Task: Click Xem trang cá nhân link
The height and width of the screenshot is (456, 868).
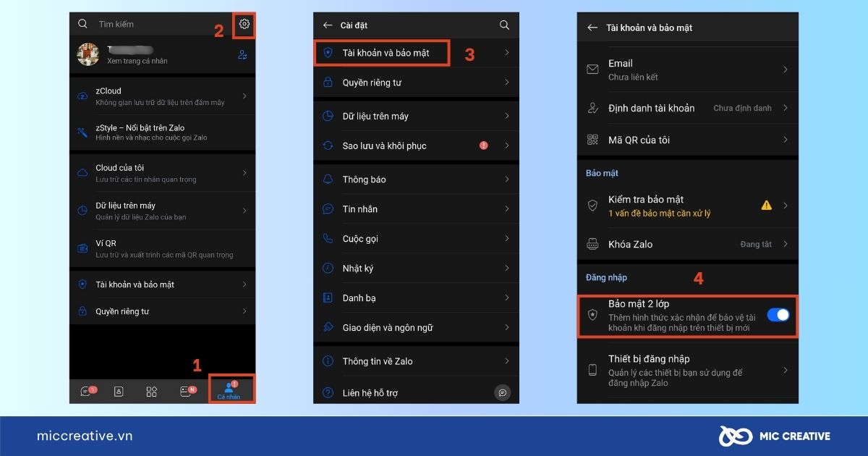Action: pyautogui.click(x=137, y=62)
